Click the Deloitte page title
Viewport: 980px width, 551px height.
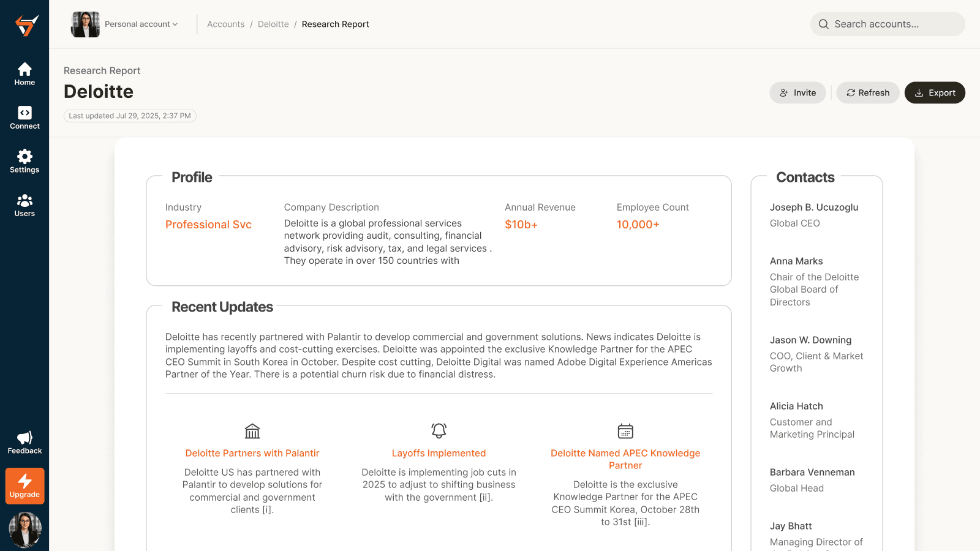(99, 92)
